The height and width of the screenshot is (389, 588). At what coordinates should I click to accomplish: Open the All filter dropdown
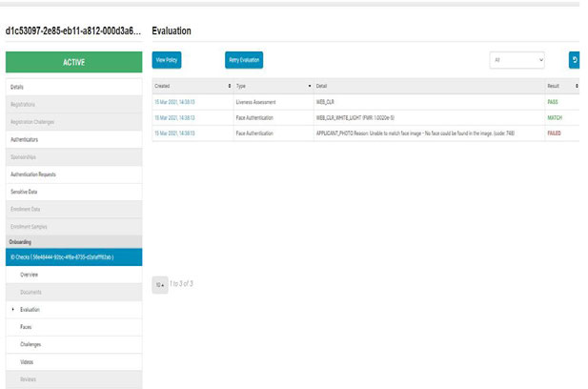pyautogui.click(x=517, y=60)
